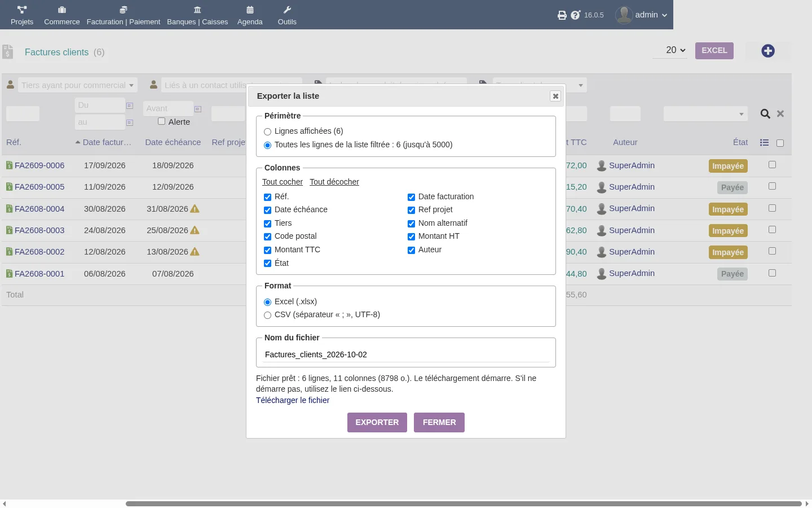Screen dimensions: 812x508
Task: Uncheck the Auteur column checkbox
Action: pyautogui.click(x=412, y=250)
